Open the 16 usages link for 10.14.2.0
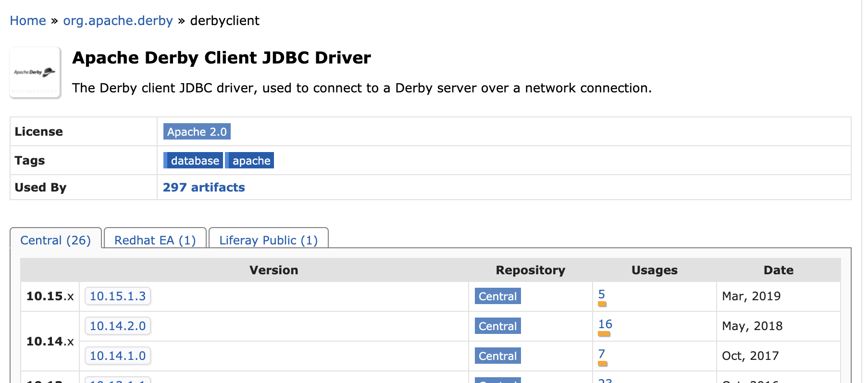The height and width of the screenshot is (383, 868). [605, 324]
